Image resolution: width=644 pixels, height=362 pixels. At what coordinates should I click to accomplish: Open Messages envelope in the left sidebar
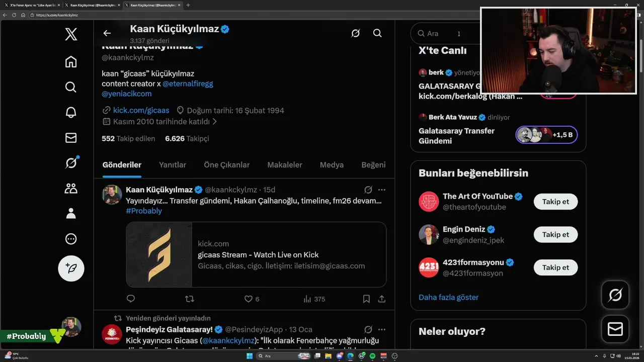[x=71, y=137]
